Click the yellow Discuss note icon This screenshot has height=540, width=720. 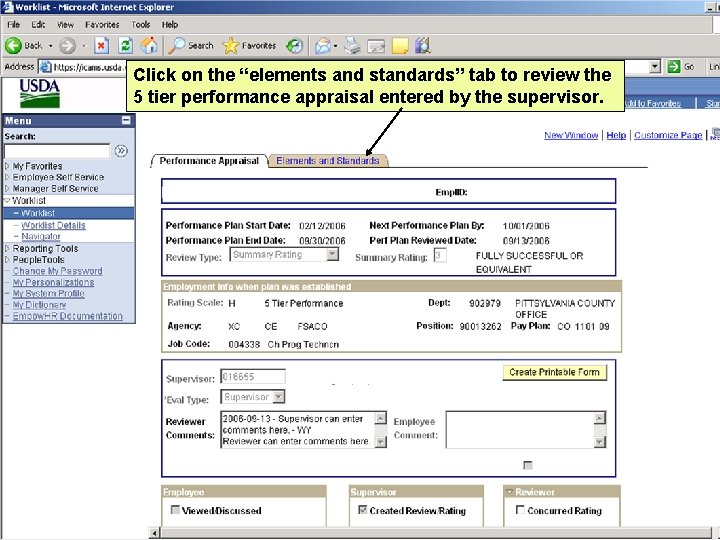click(400, 45)
